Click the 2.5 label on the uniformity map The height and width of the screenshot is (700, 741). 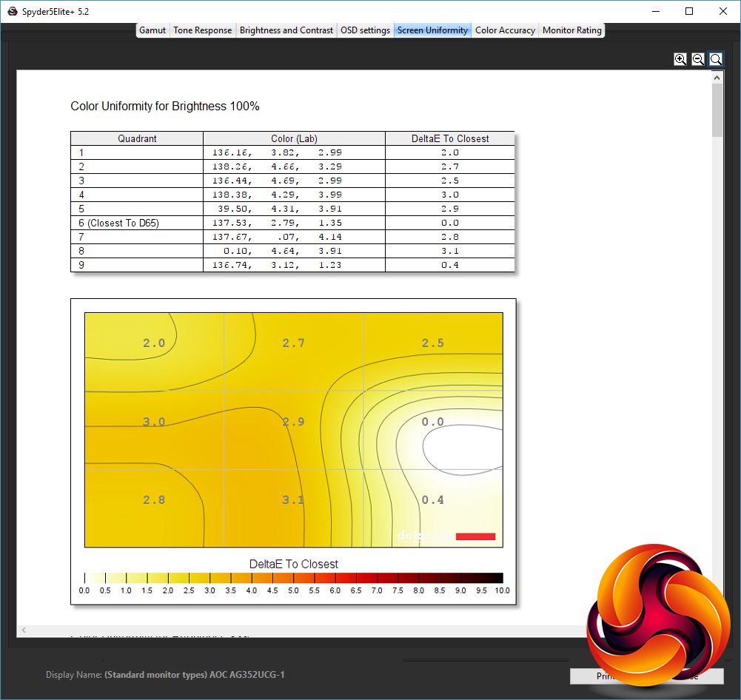[433, 343]
